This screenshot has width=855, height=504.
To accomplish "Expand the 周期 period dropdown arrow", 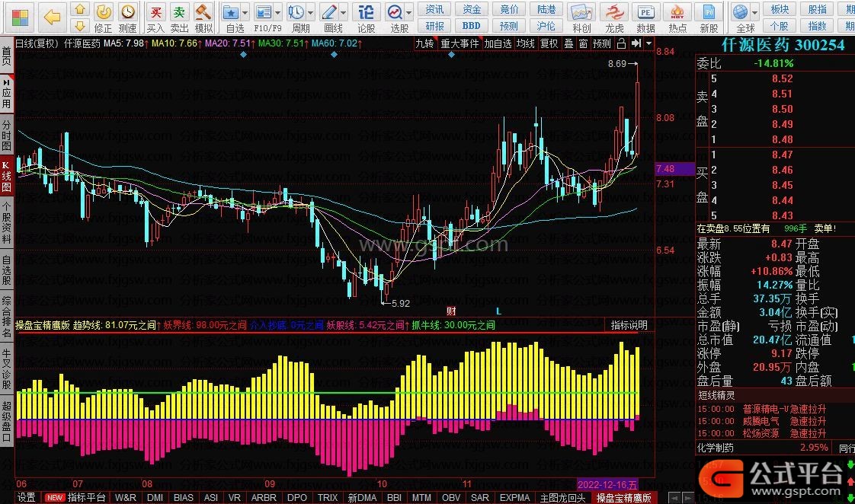I will pyautogui.click(x=311, y=12).
